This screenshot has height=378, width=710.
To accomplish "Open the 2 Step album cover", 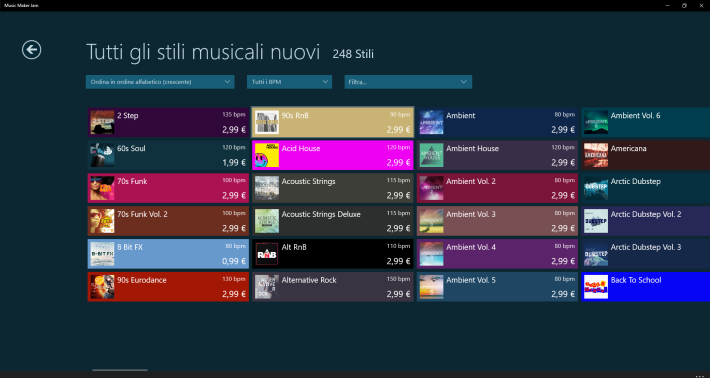I will coord(102,122).
